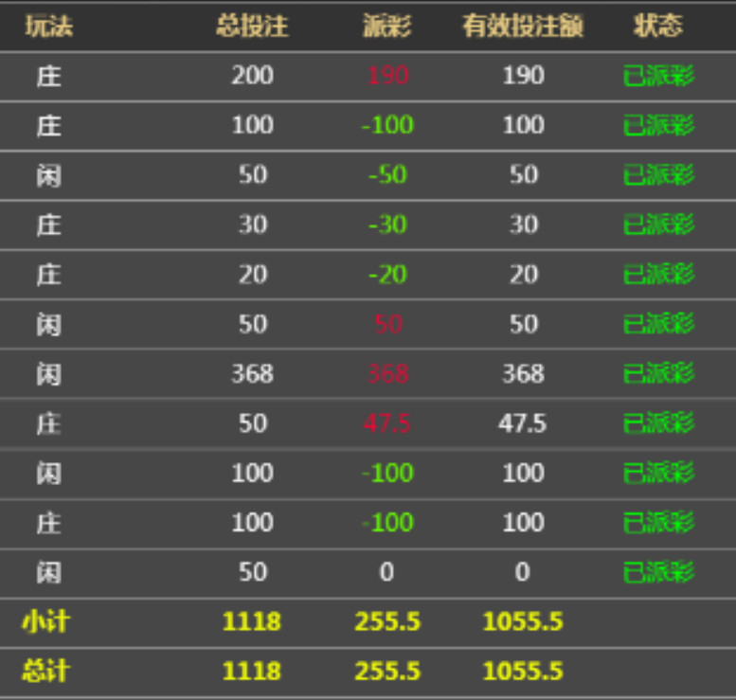Click the 368 total bet value

(253, 374)
